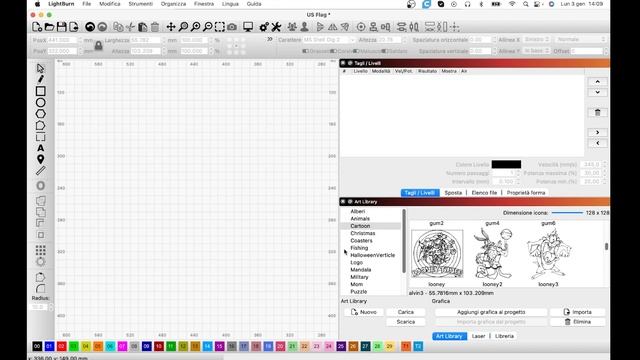Toggle the aspect ratio lock icon
This screenshot has height=360, width=640.
(x=98, y=46)
